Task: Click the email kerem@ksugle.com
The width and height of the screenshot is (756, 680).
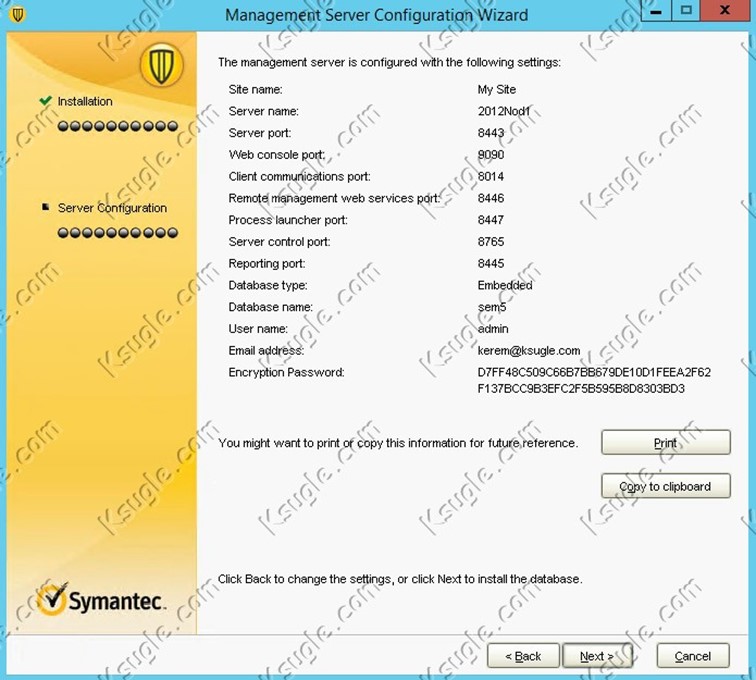Action: point(529,351)
